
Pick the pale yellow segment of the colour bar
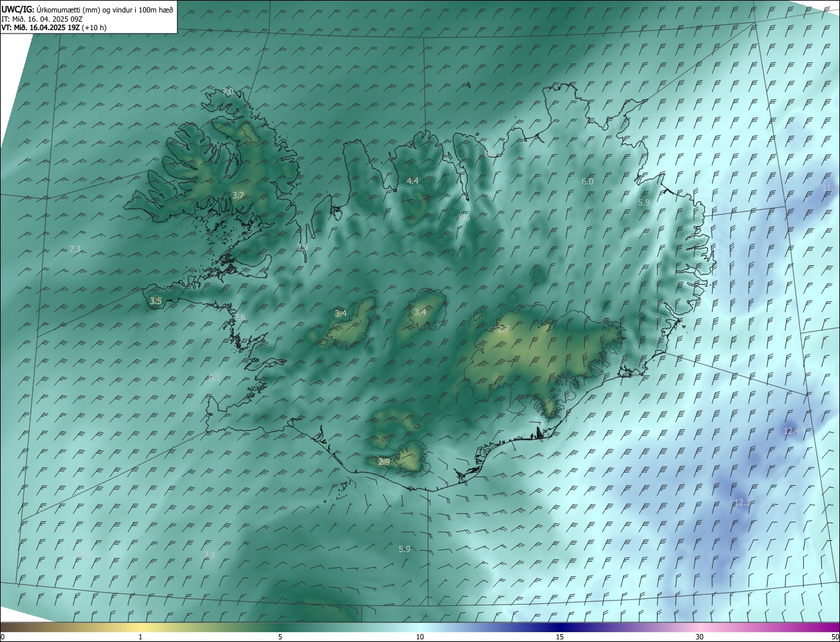pos(140,627)
